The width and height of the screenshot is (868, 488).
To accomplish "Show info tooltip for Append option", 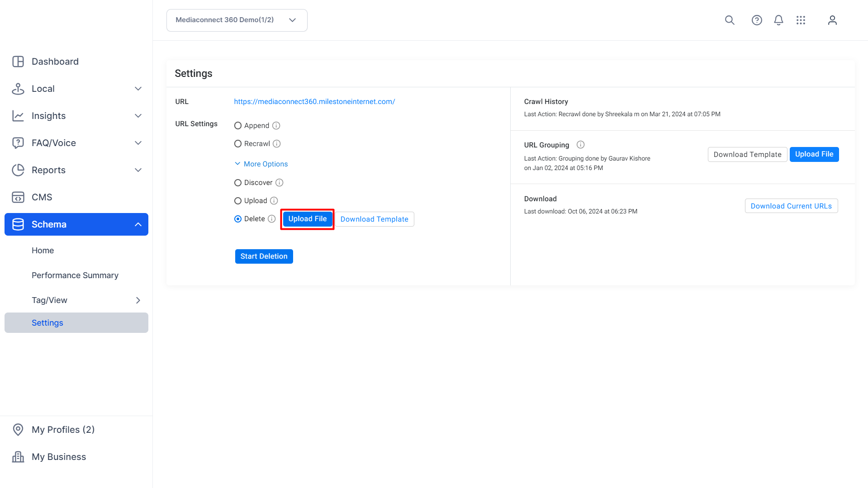I will pyautogui.click(x=276, y=126).
